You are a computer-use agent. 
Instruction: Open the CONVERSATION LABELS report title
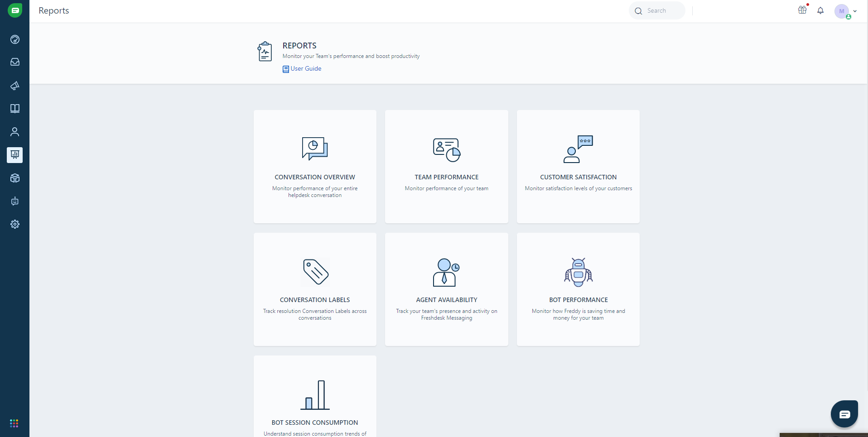click(x=315, y=300)
